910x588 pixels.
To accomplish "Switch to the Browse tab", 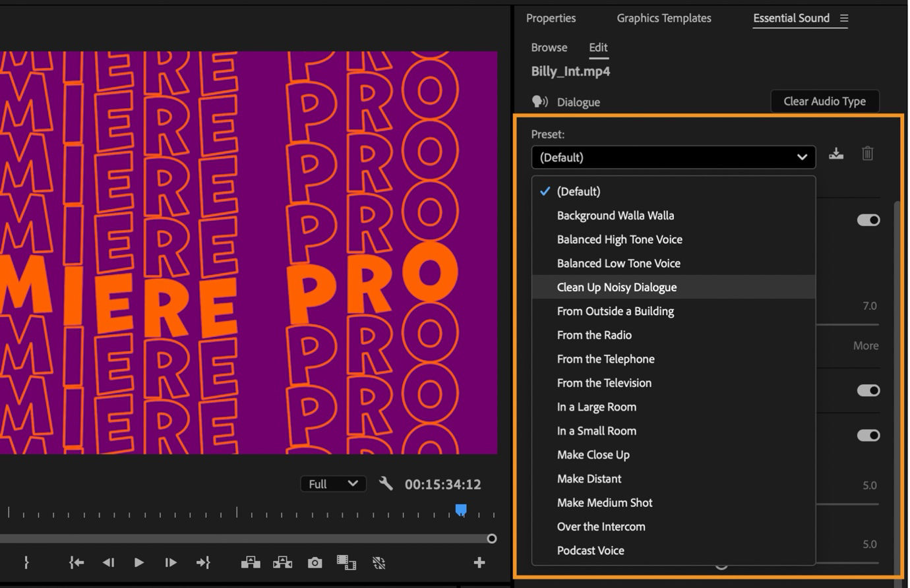I will point(549,47).
